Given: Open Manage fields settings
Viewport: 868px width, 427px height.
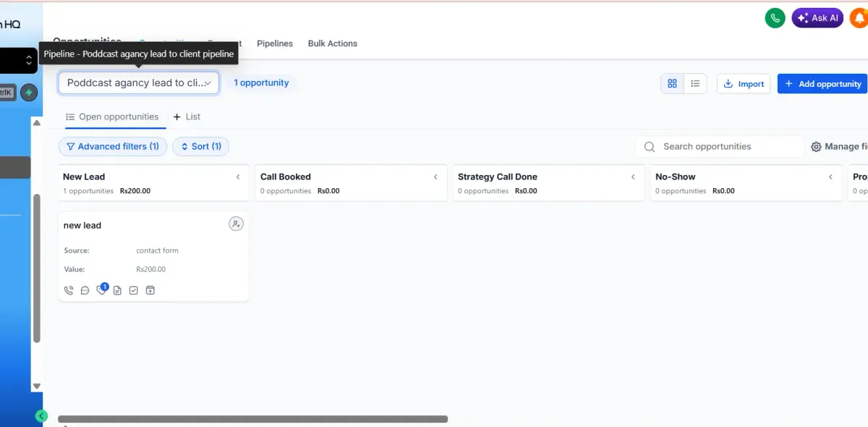Looking at the screenshot, I should point(839,146).
